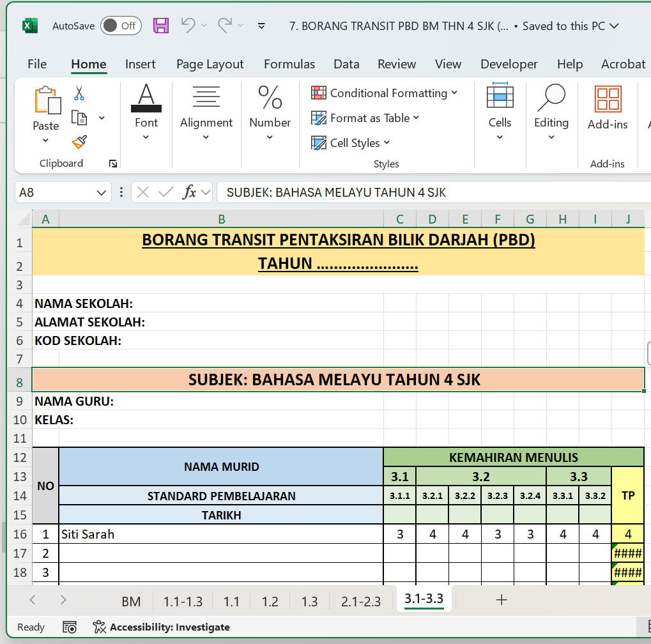Open the Number format group

(270, 112)
